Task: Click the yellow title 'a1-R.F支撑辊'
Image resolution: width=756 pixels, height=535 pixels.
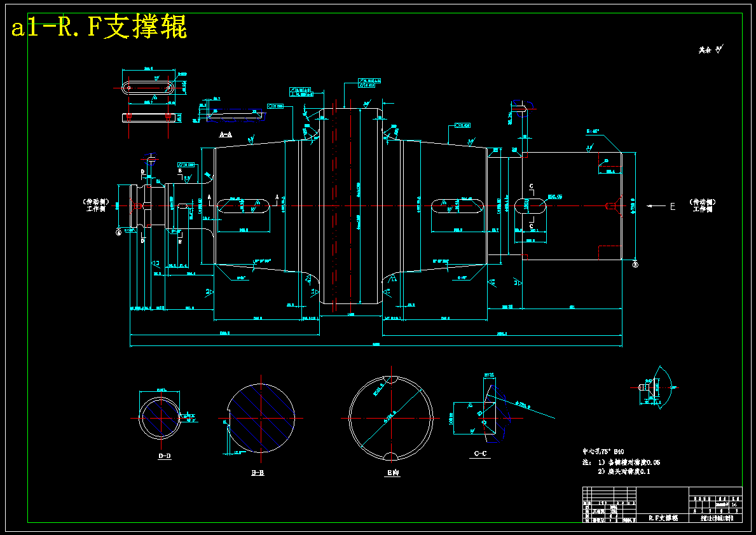Action: tap(99, 27)
